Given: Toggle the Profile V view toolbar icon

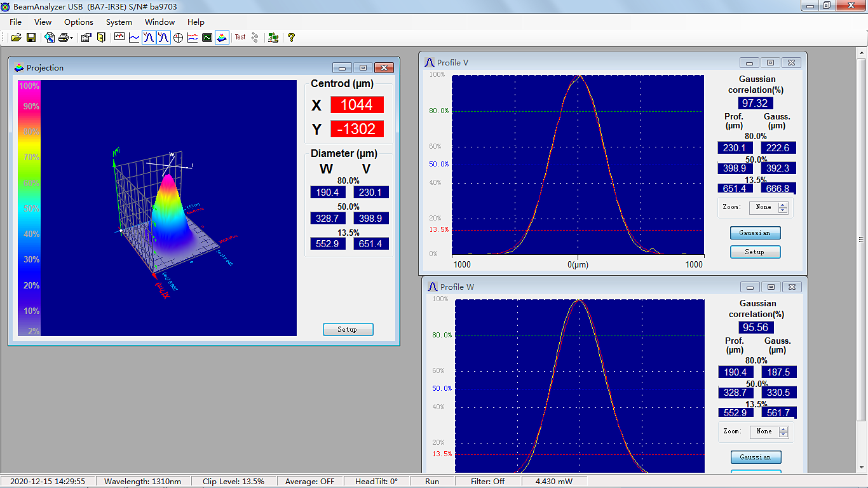Looking at the screenshot, I should point(148,37).
